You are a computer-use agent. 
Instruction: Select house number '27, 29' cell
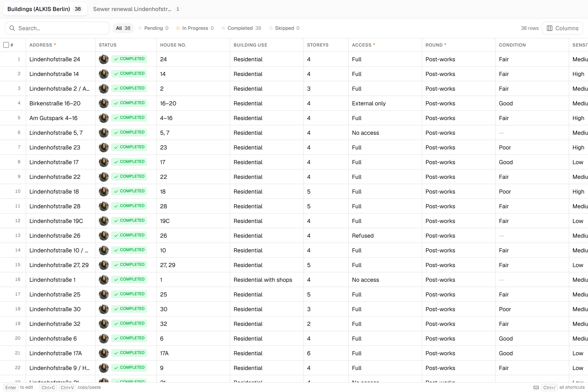point(193,265)
